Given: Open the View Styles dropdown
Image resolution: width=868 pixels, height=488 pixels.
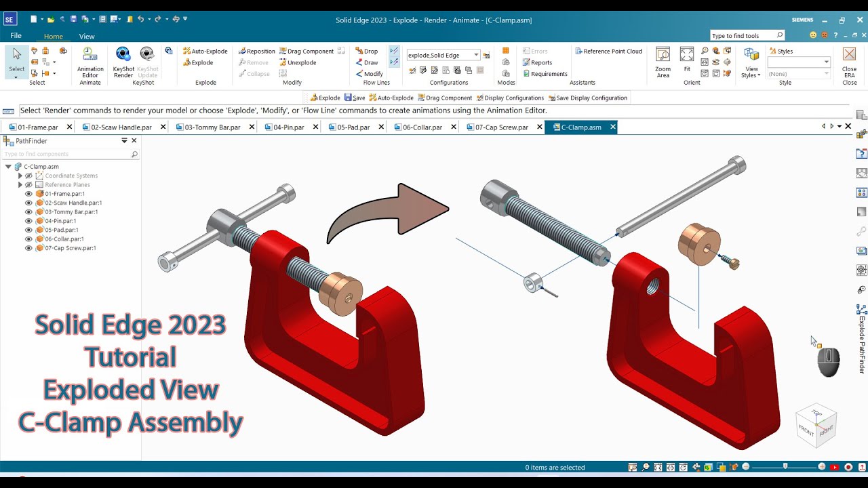Looking at the screenshot, I should 751,62.
